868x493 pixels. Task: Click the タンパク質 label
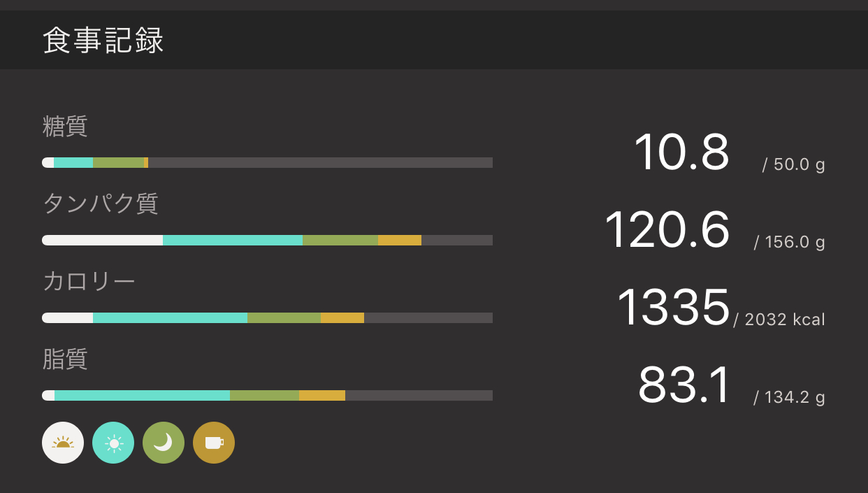(101, 203)
